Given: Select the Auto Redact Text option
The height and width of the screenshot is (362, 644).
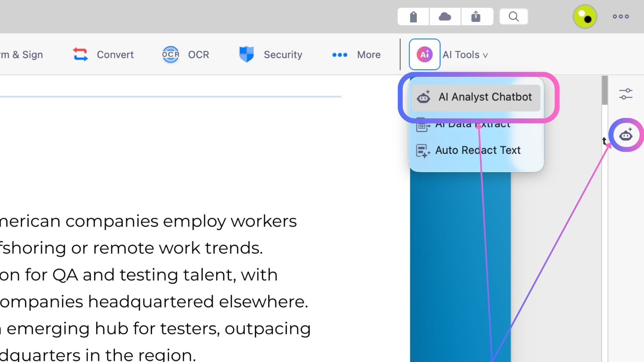Looking at the screenshot, I should [x=478, y=150].
